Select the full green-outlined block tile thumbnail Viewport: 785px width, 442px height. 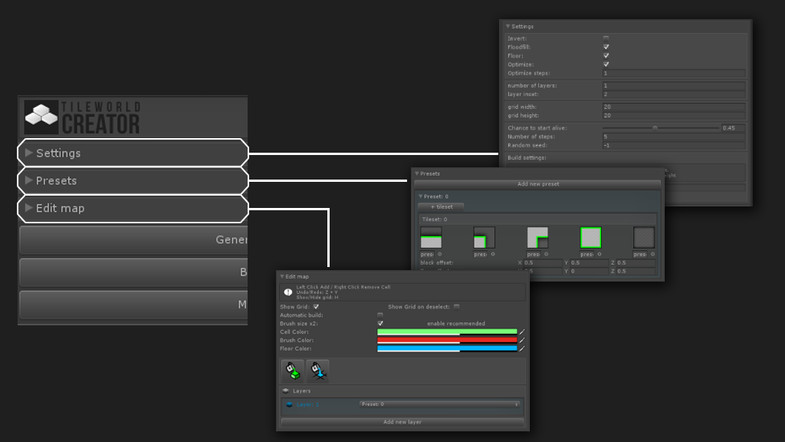coord(591,238)
